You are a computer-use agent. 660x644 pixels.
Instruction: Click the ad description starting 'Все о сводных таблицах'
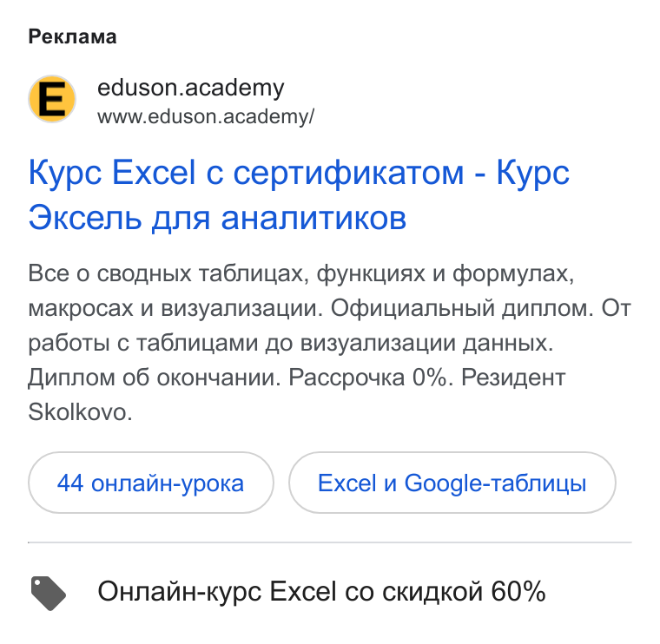coord(330,343)
